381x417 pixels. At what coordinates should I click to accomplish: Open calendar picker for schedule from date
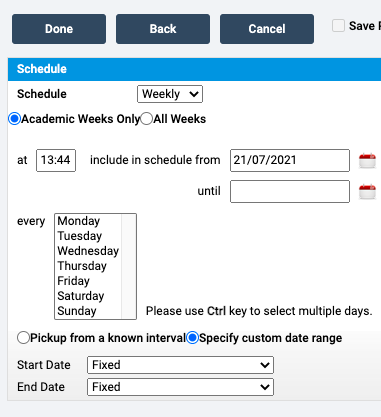[x=367, y=161]
